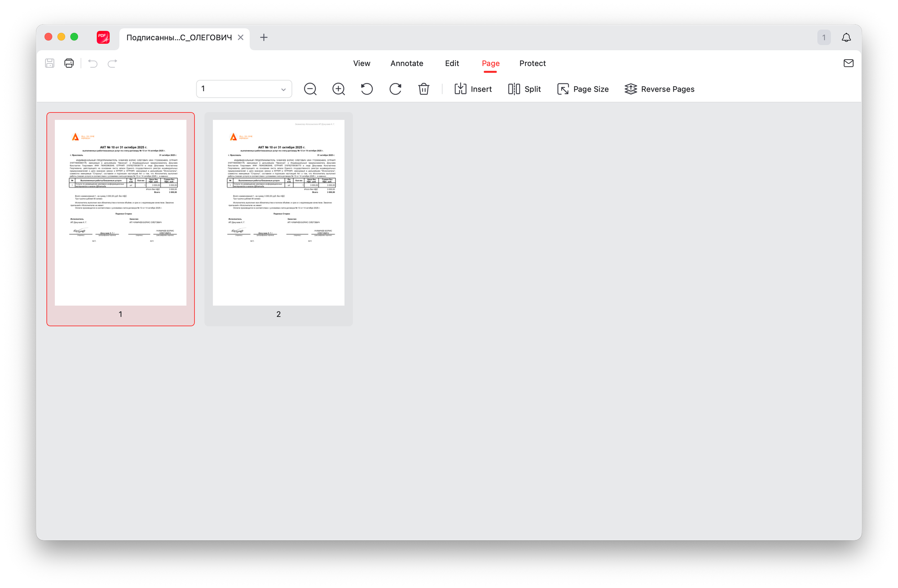Screen dimensions: 898x588
Task: Zoom in with the plus magnifier
Action: pyautogui.click(x=339, y=89)
